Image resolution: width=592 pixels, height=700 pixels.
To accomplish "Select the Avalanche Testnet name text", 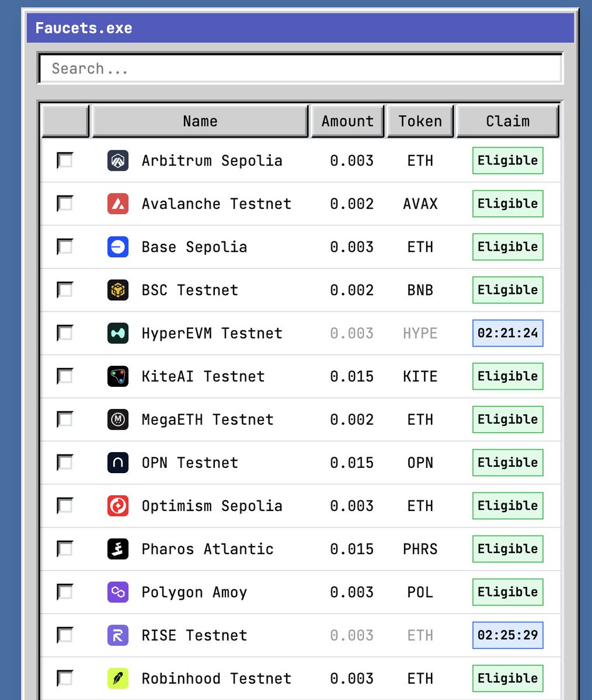I will pyautogui.click(x=217, y=204).
